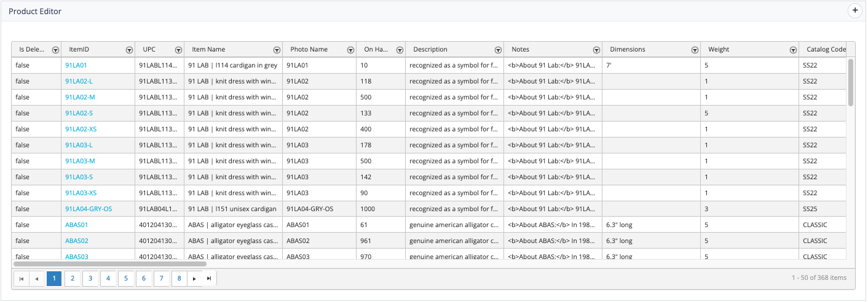Open item 91LA02-S link
Viewport: 868px width, 302px height.
point(79,113)
